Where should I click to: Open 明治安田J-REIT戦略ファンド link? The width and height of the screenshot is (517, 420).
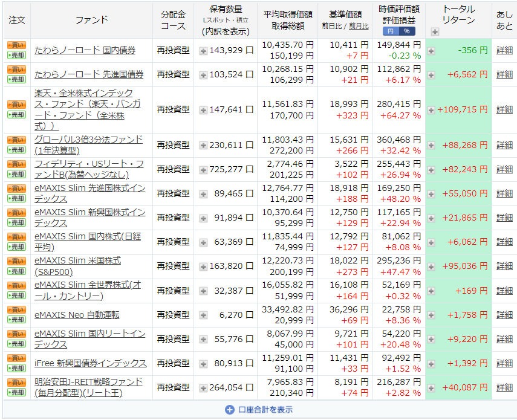pos(88,387)
